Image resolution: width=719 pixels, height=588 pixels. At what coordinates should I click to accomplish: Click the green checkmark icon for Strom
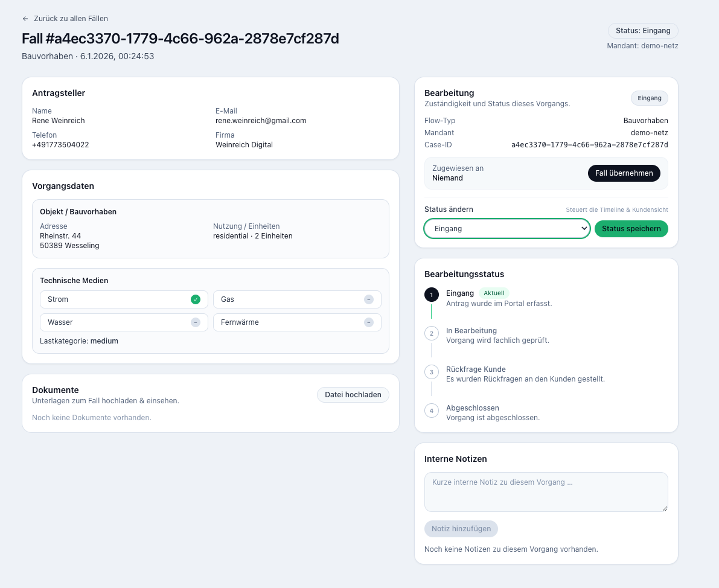click(196, 299)
